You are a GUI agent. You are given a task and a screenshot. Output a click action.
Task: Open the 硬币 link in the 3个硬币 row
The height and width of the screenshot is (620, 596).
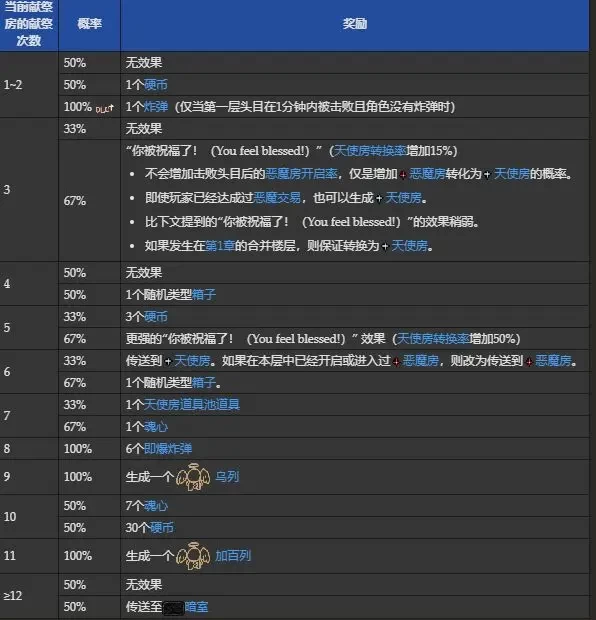pos(156,317)
